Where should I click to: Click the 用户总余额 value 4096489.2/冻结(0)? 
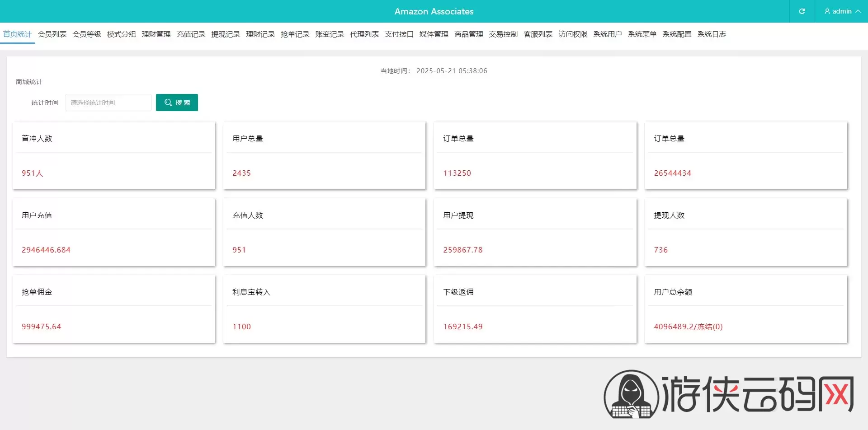point(688,327)
